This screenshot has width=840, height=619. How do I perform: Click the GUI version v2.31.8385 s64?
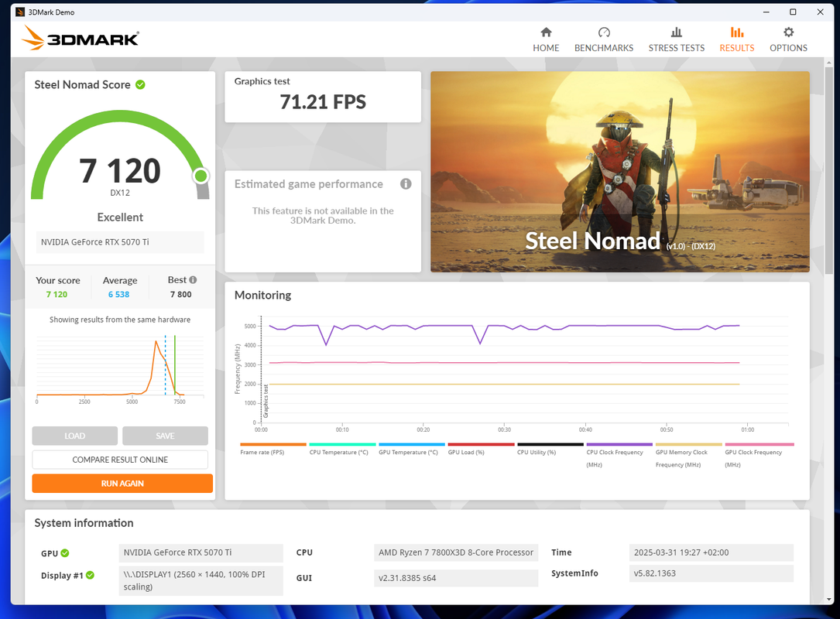pos(456,578)
